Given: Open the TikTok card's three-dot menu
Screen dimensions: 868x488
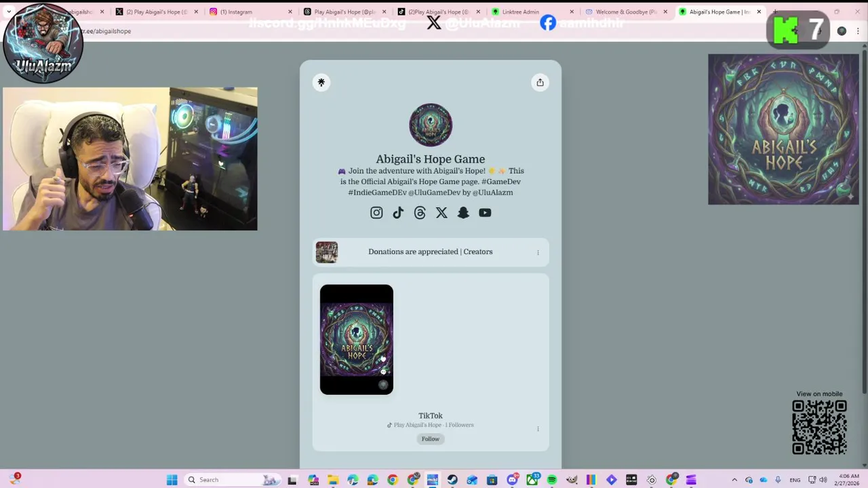Looking at the screenshot, I should (538, 428).
